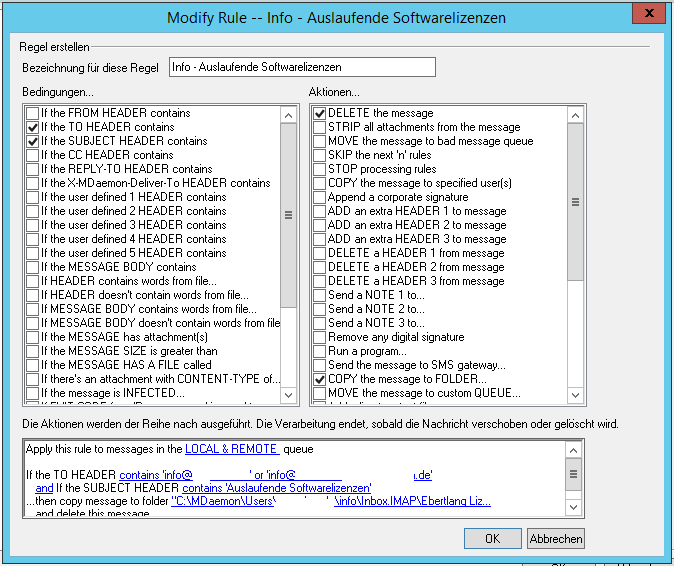
Task: Uncheck 'COPY the message to FOLDER...' action
Action: (x=320, y=379)
